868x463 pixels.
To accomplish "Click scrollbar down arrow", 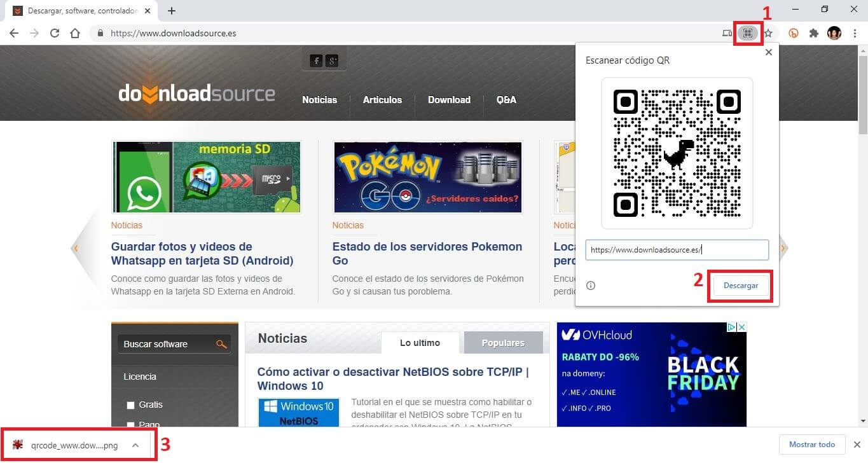I will pyautogui.click(x=863, y=421).
